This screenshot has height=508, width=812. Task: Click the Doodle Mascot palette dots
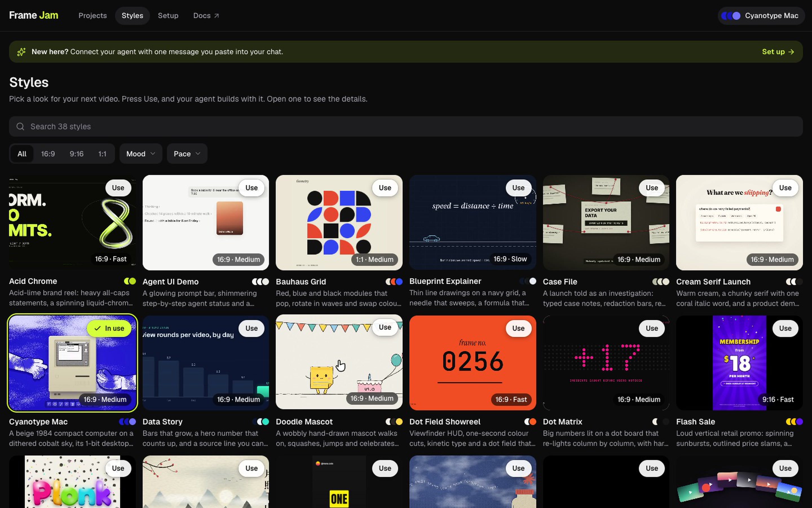coord(394,421)
